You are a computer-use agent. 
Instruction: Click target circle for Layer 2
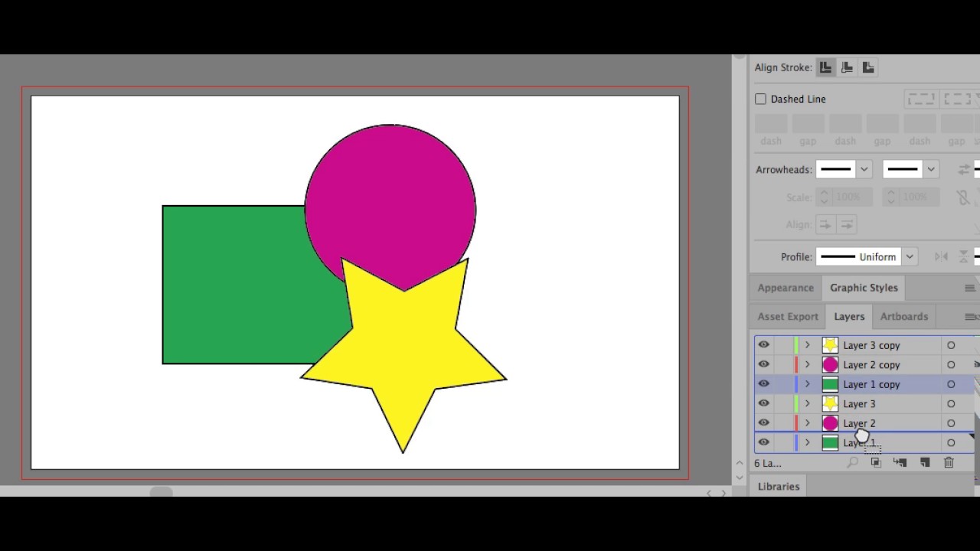point(951,423)
